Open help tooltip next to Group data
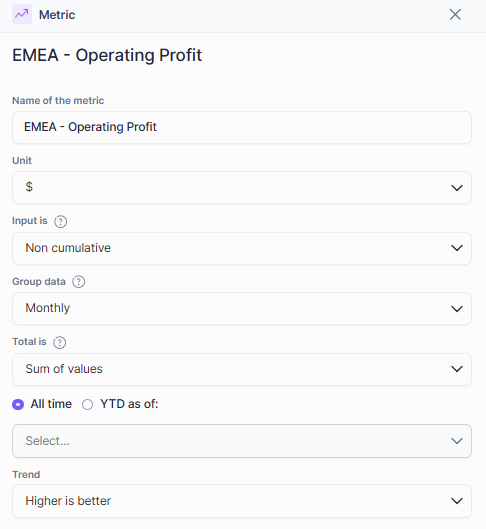 [79, 282]
